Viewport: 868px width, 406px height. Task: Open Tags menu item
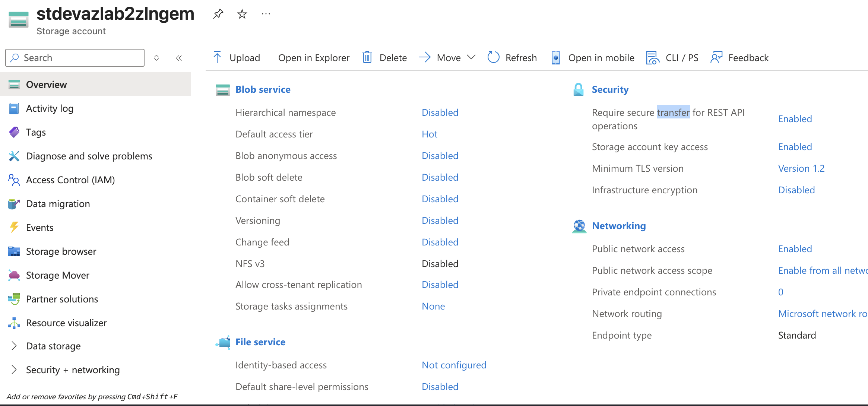[36, 132]
